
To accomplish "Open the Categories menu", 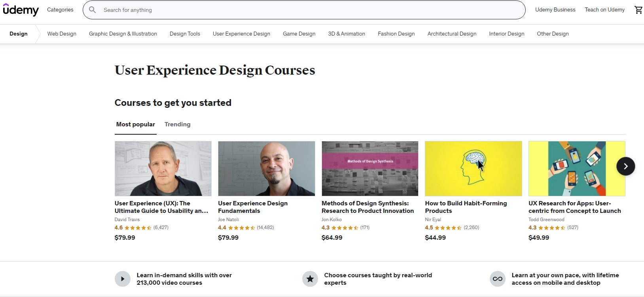I will click(60, 10).
